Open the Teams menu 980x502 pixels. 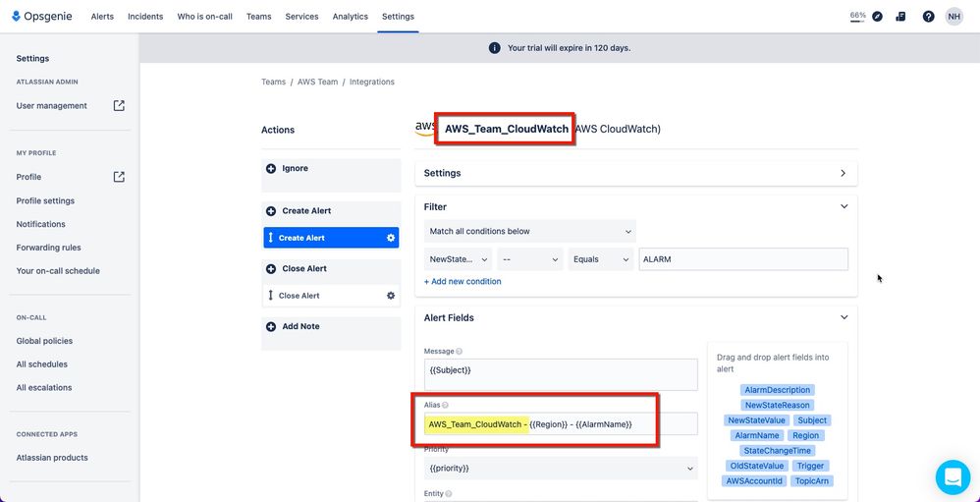pyautogui.click(x=259, y=17)
